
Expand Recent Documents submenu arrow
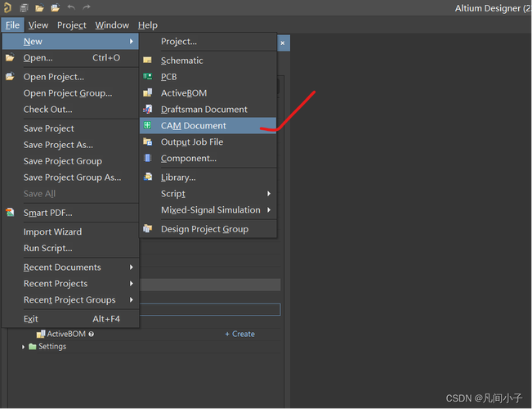pyautogui.click(x=132, y=267)
